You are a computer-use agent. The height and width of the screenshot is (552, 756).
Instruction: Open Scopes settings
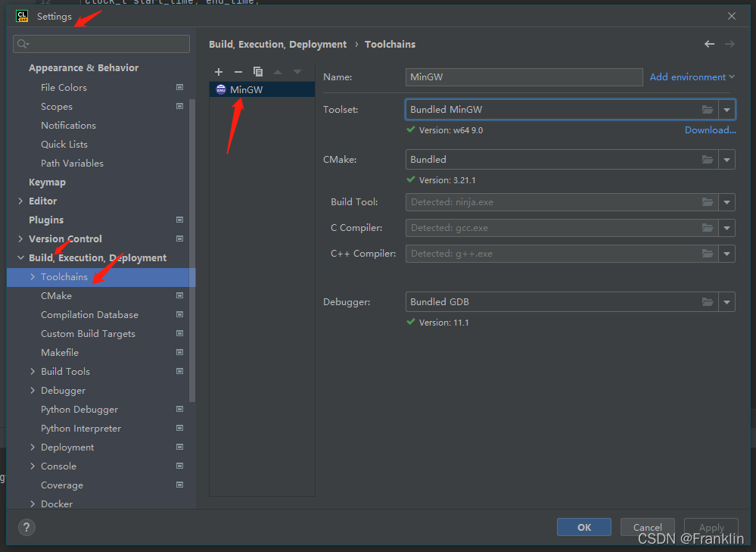[57, 107]
